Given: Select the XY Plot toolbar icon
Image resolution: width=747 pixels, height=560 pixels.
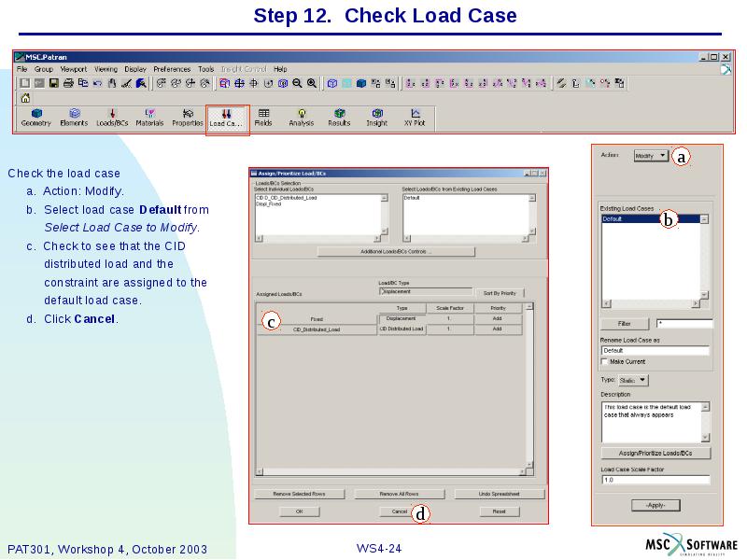Looking at the screenshot, I should click(x=416, y=117).
